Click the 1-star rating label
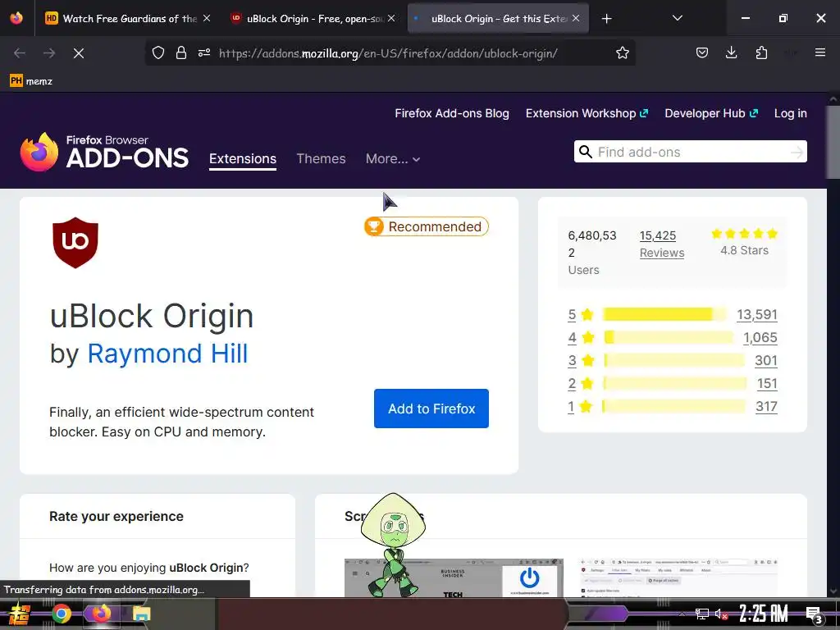Viewport: 840px width, 630px height. click(x=580, y=407)
